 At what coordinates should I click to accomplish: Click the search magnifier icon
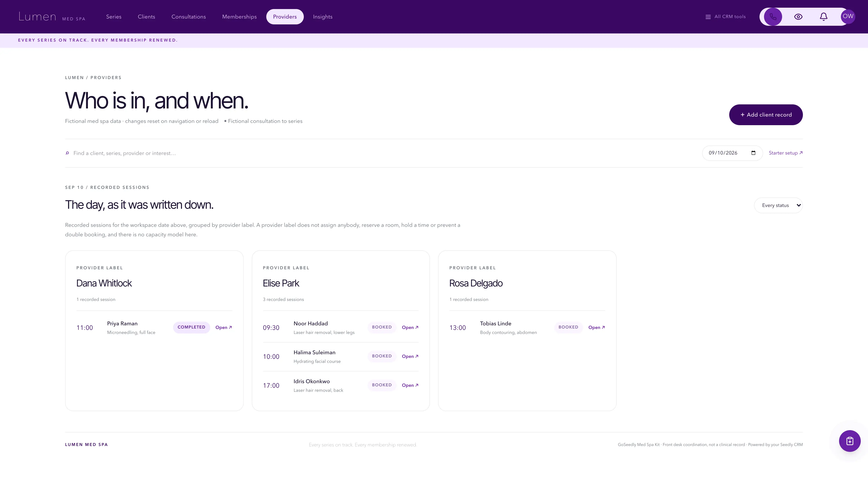pos(67,153)
